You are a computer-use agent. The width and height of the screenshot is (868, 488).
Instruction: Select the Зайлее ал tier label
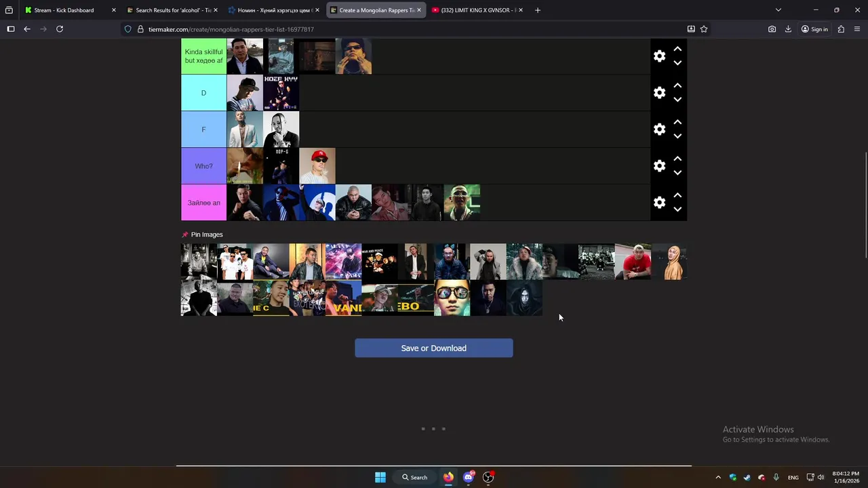point(203,203)
